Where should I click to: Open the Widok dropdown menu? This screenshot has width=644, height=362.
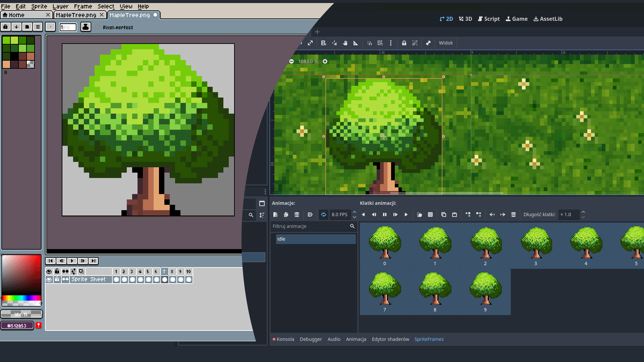tap(446, 43)
